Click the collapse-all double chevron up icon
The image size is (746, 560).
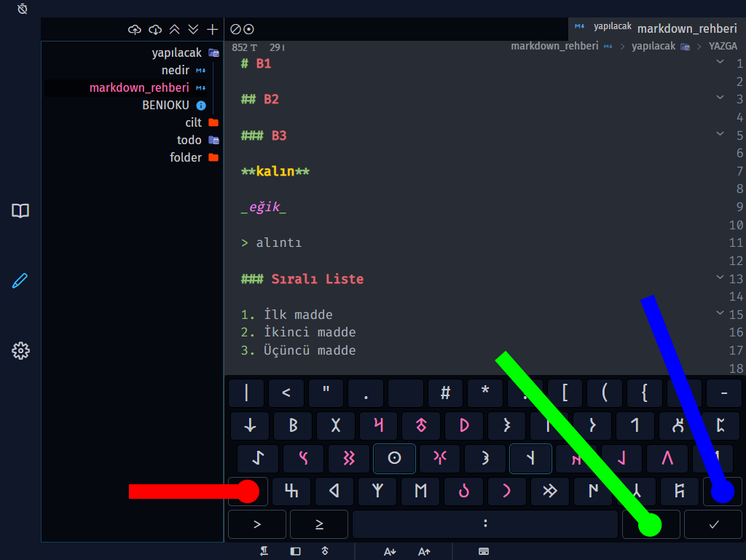click(174, 29)
